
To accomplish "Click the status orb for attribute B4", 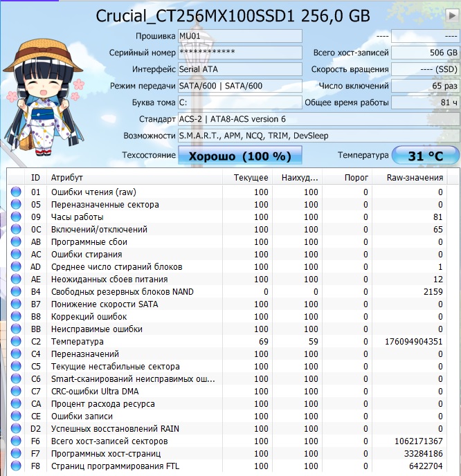I will click(x=16, y=291).
